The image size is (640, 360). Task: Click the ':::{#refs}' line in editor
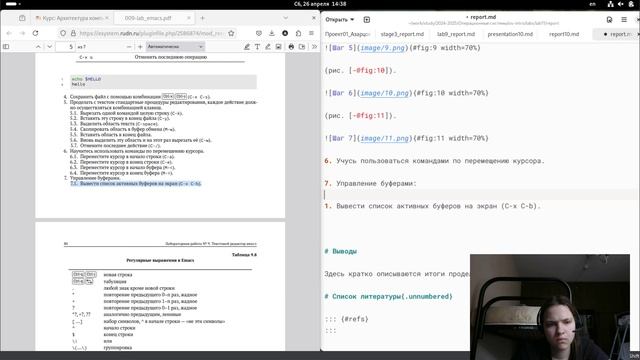click(x=347, y=319)
